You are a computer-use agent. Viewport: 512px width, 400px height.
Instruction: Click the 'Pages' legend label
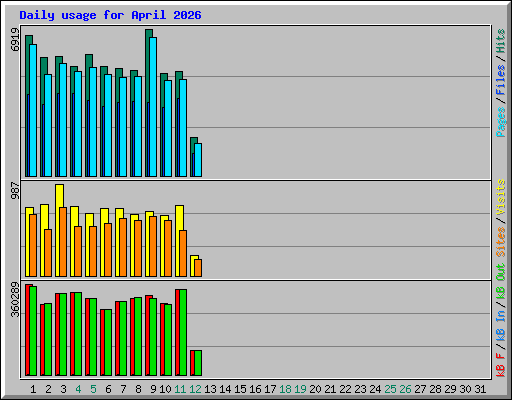501,122
